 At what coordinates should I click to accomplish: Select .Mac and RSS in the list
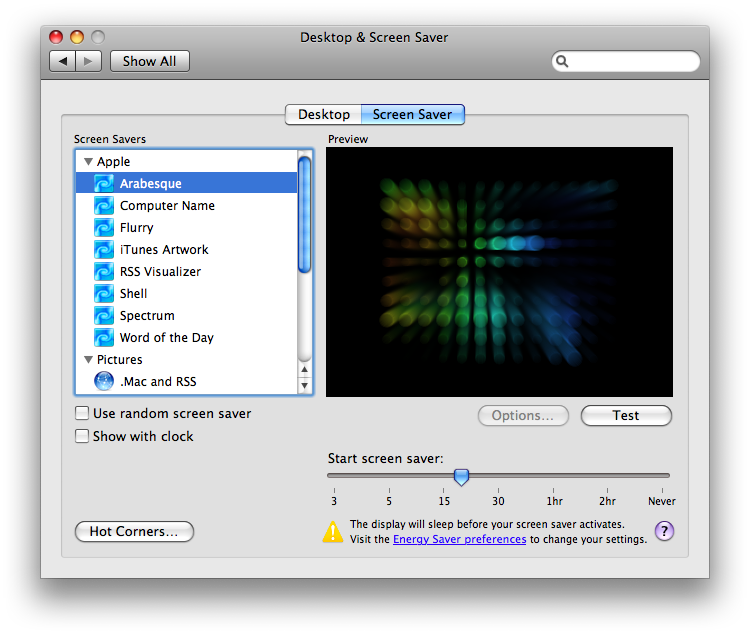(187, 381)
